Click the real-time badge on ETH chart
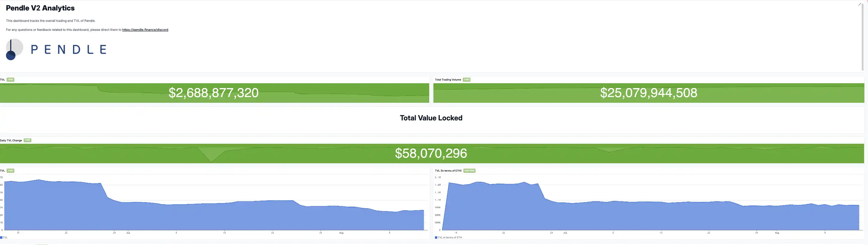868x245 pixels. tap(469, 171)
